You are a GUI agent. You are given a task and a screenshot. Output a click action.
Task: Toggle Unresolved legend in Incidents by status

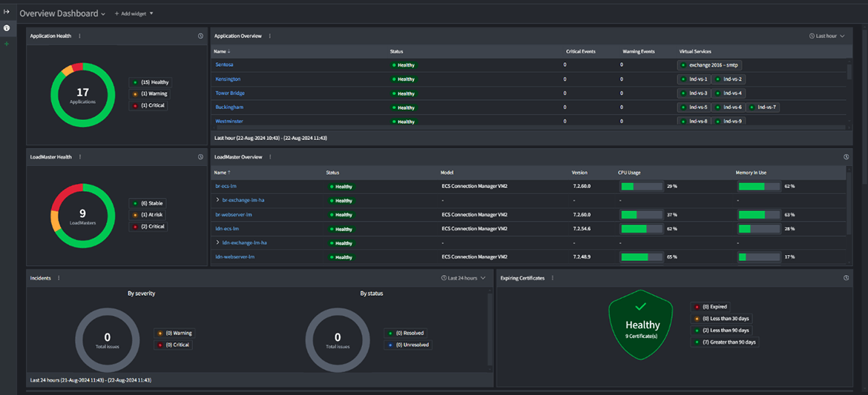coord(408,345)
